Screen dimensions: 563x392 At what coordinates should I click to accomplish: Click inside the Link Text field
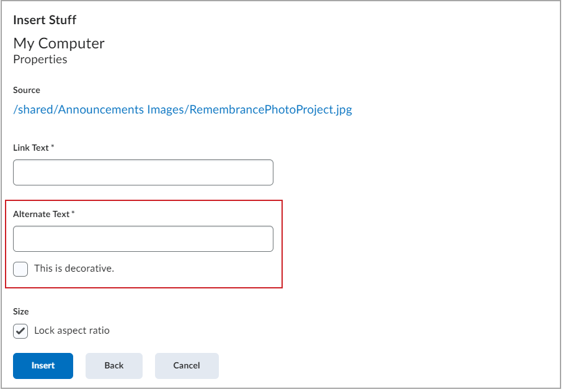143,172
